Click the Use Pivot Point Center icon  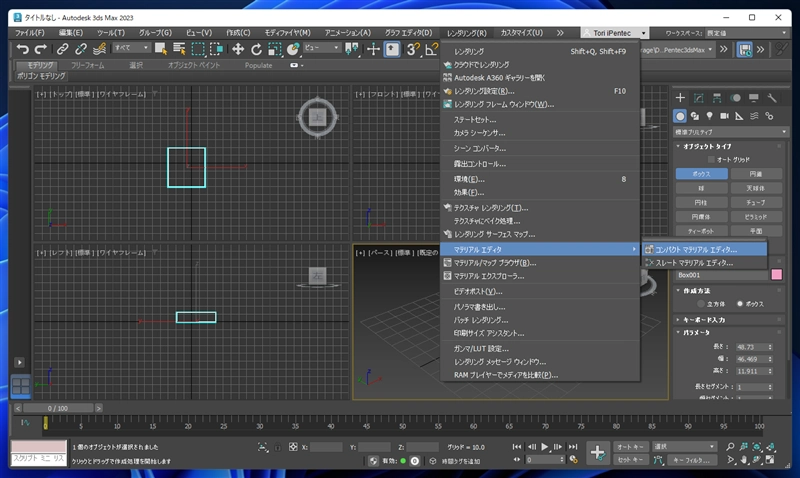[x=352, y=49]
